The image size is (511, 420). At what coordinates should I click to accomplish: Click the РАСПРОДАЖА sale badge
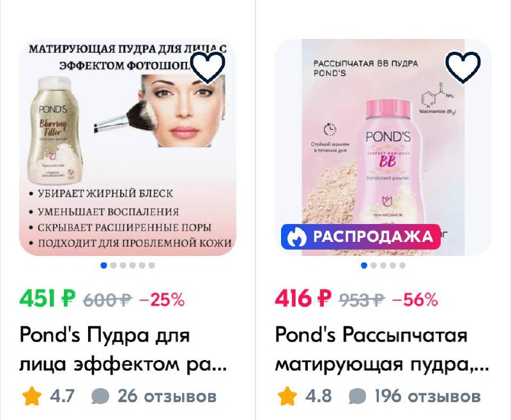361,237
